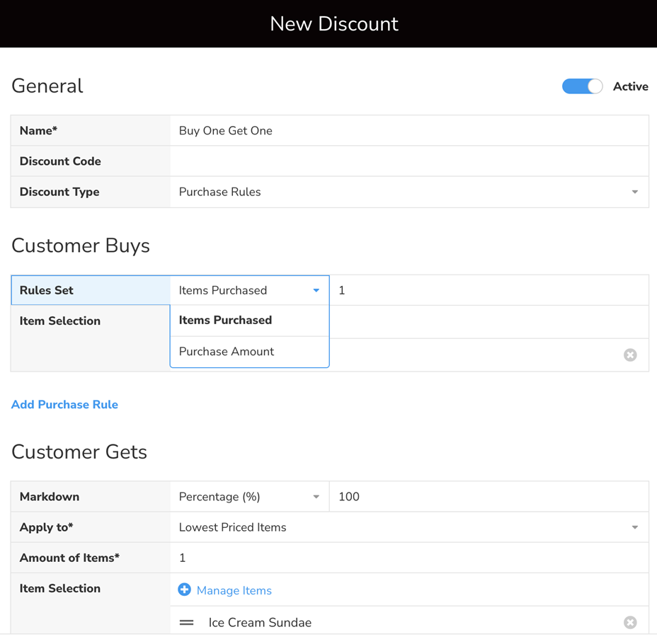
Task: Click the Amount of Items field
Action: tap(409, 558)
